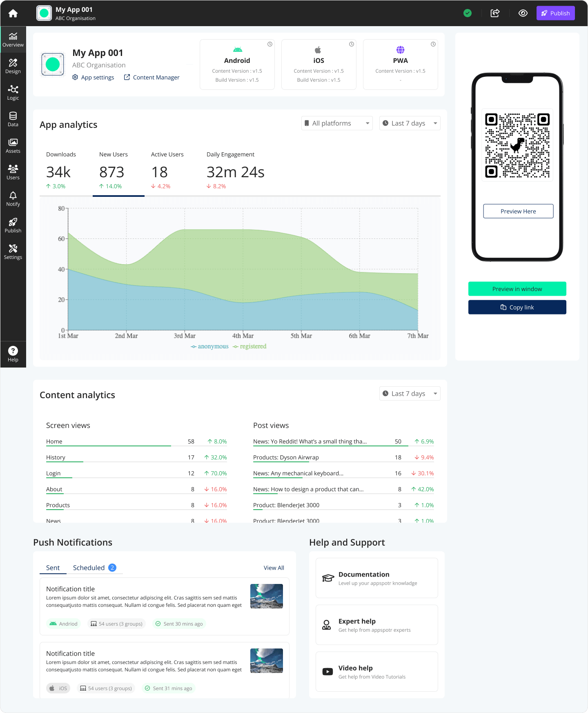This screenshot has width=588, height=713.
Task: Click the iOS card history clock icon
Action: tap(352, 44)
